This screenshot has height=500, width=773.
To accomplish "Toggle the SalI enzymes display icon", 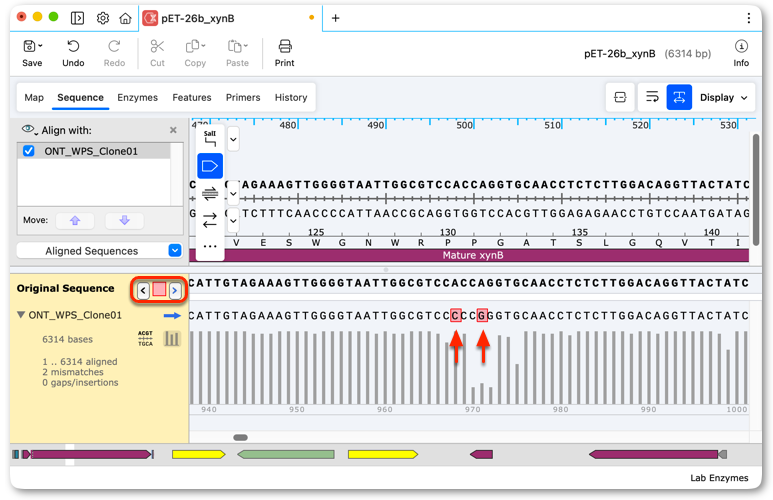I will coord(210,139).
